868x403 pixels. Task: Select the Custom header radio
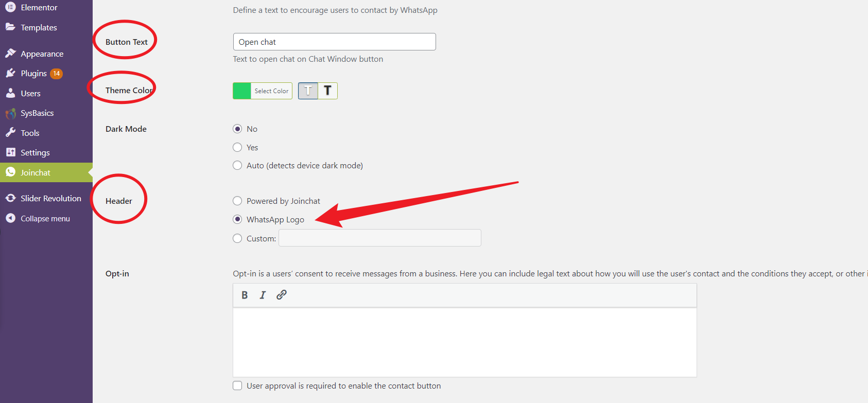(237, 238)
